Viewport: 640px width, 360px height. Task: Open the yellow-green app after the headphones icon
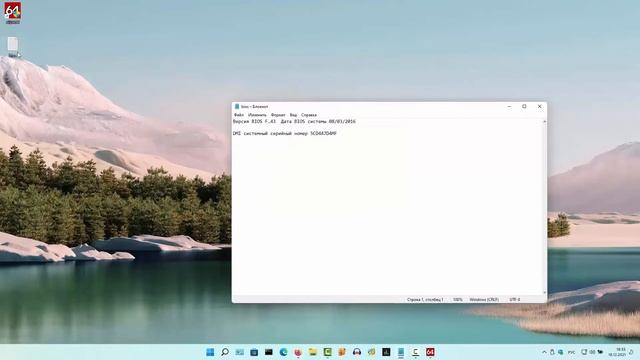(371, 352)
